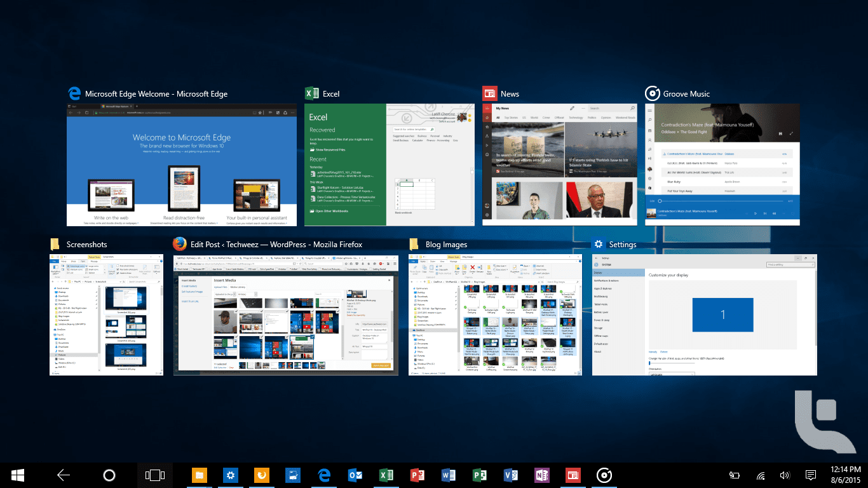Click Open Other Workbooks in Excel window

[330, 211]
